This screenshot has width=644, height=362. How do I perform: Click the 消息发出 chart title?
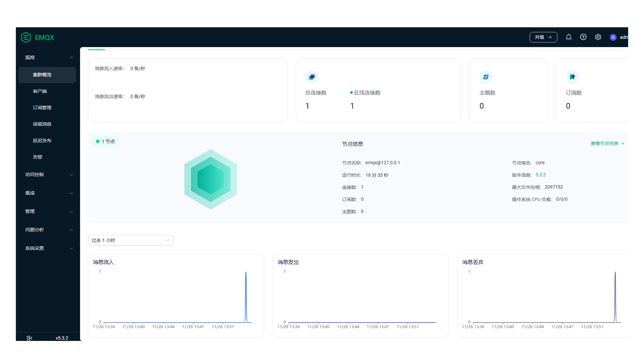coord(288,262)
